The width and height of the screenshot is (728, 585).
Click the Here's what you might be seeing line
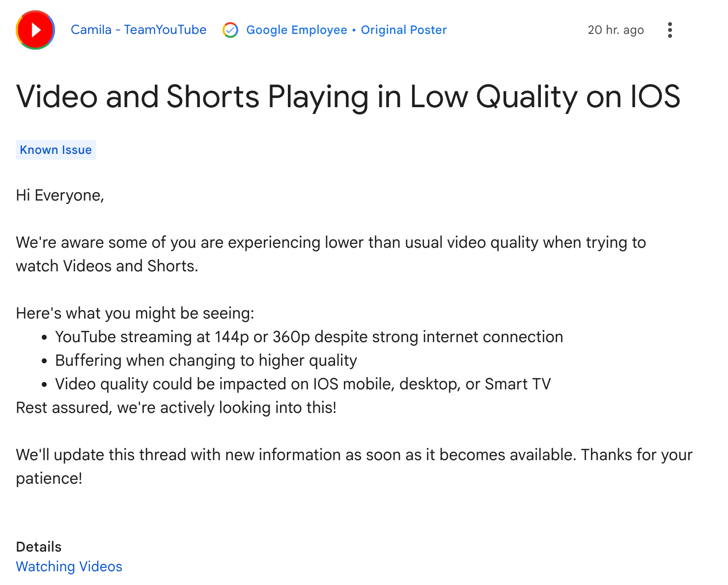[135, 313]
